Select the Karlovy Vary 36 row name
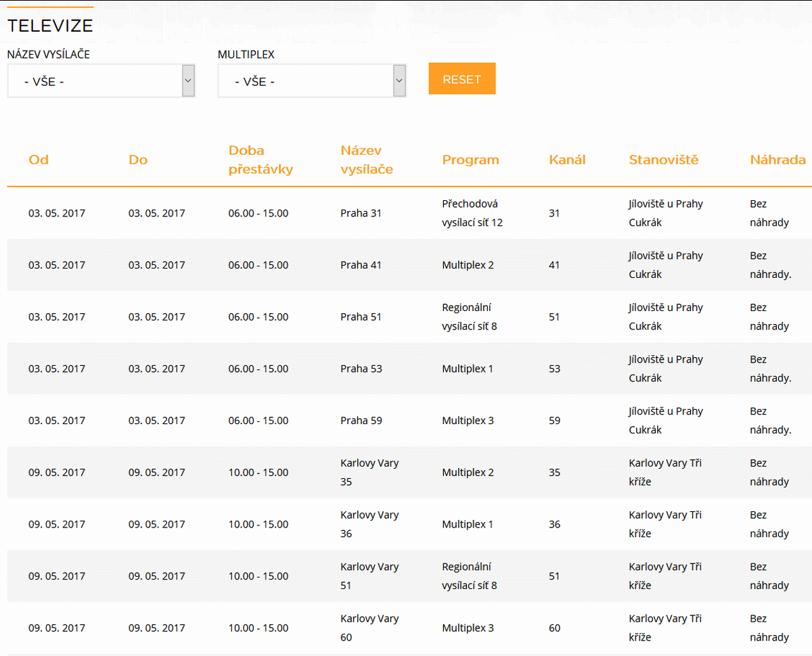Screen dimensions: 812x656 point(369,524)
